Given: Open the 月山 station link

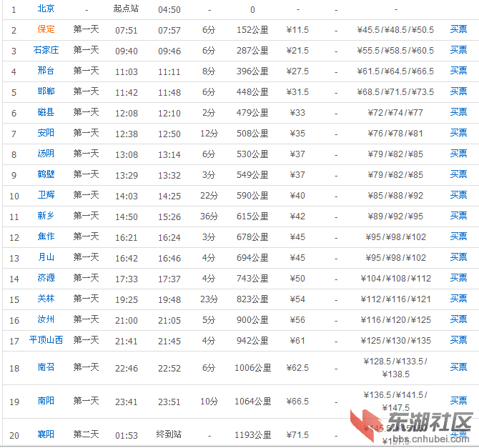Looking at the screenshot, I should tap(46, 257).
